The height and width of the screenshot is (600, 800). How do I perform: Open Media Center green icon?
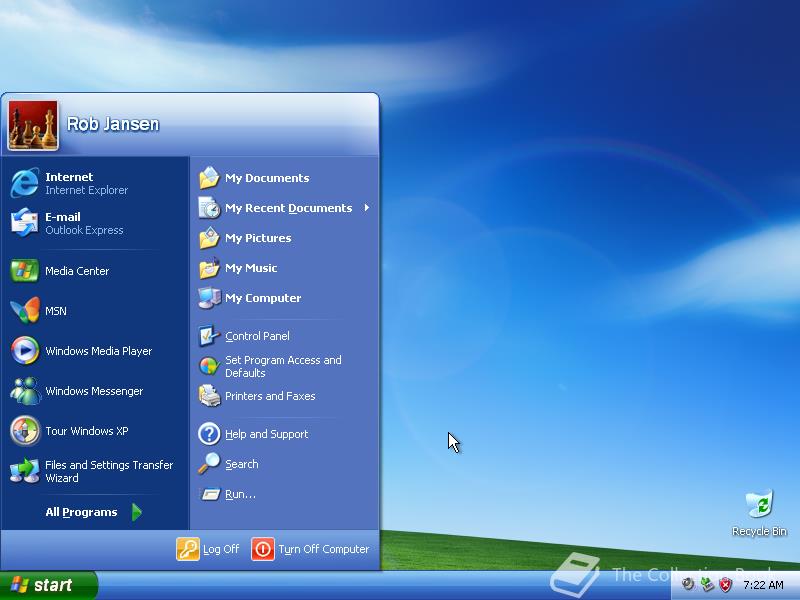coord(24,271)
